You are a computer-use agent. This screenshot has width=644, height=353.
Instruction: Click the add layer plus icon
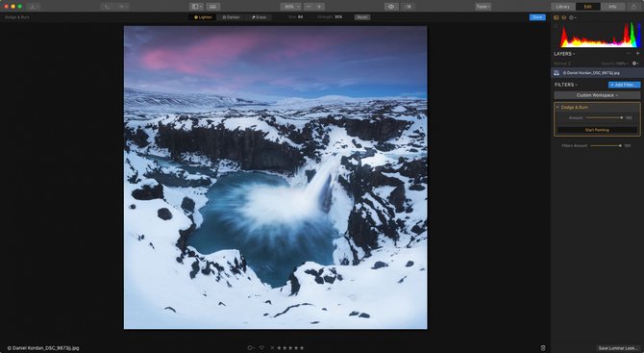tap(637, 54)
